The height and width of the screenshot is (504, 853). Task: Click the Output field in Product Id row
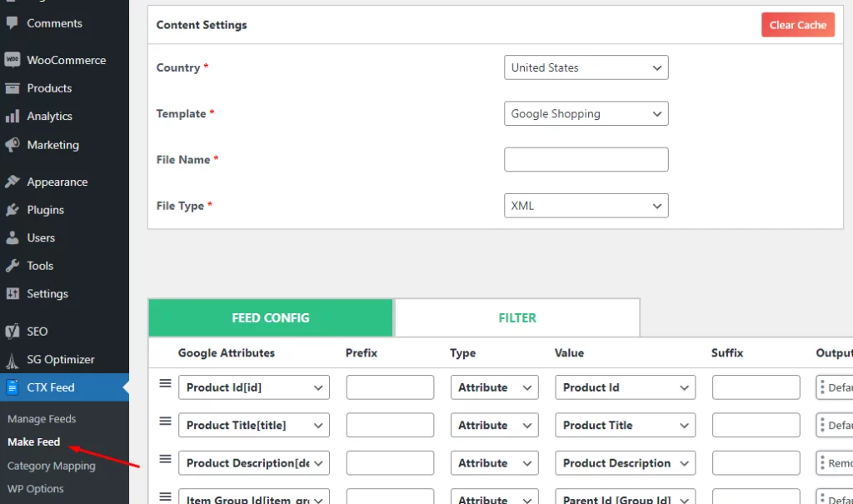pyautogui.click(x=835, y=387)
